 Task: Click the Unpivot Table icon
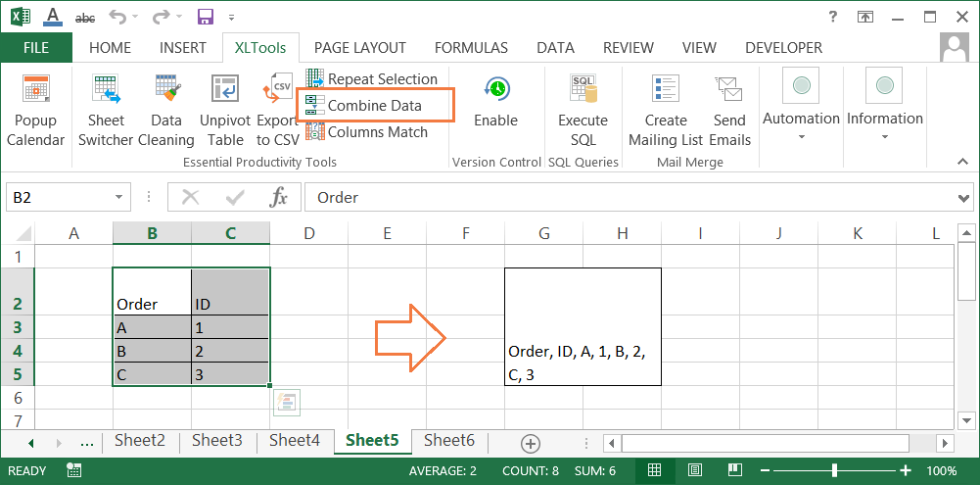(226, 110)
